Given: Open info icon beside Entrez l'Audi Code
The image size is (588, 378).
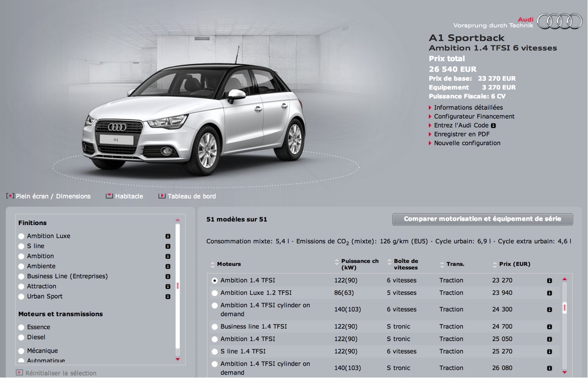Looking at the screenshot, I should pos(493,126).
